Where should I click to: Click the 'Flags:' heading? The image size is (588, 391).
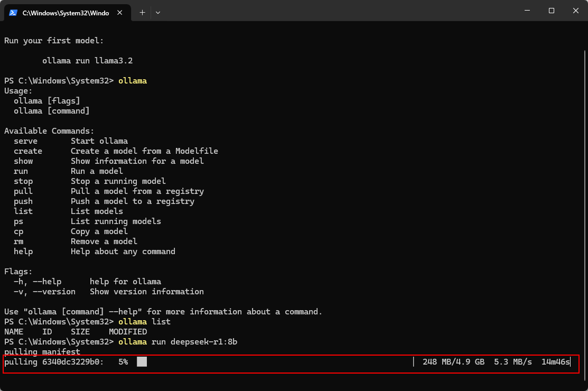[x=18, y=272]
